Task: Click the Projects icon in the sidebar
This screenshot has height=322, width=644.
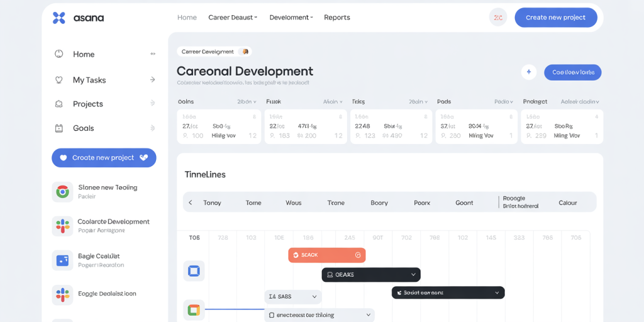Action: [59, 104]
